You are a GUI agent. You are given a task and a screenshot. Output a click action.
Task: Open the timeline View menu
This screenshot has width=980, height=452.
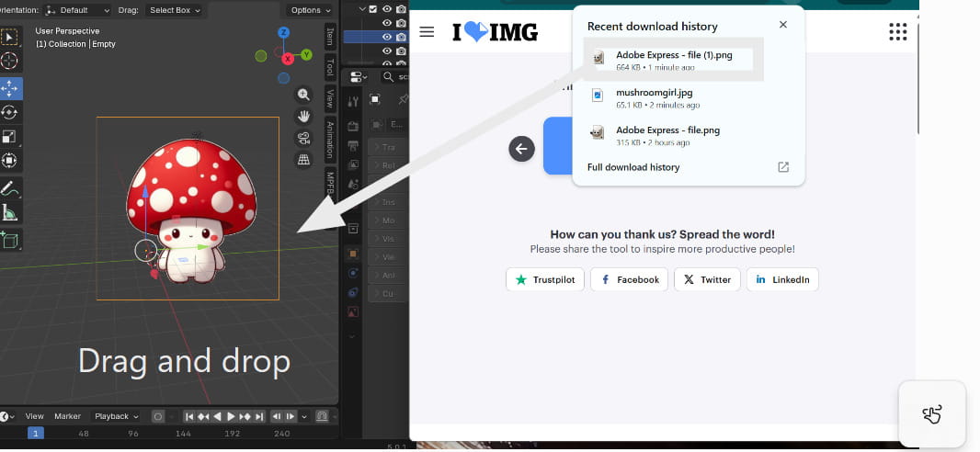34,416
